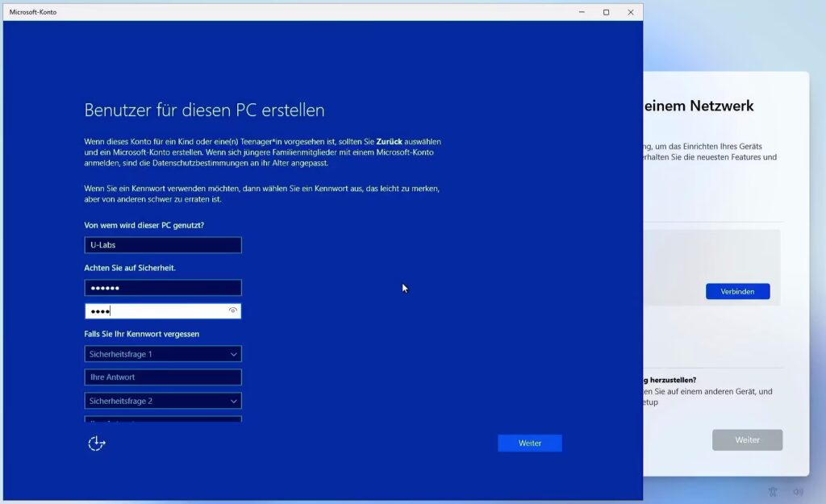826x504 pixels.
Task: Click the first password field
Action: (x=163, y=288)
